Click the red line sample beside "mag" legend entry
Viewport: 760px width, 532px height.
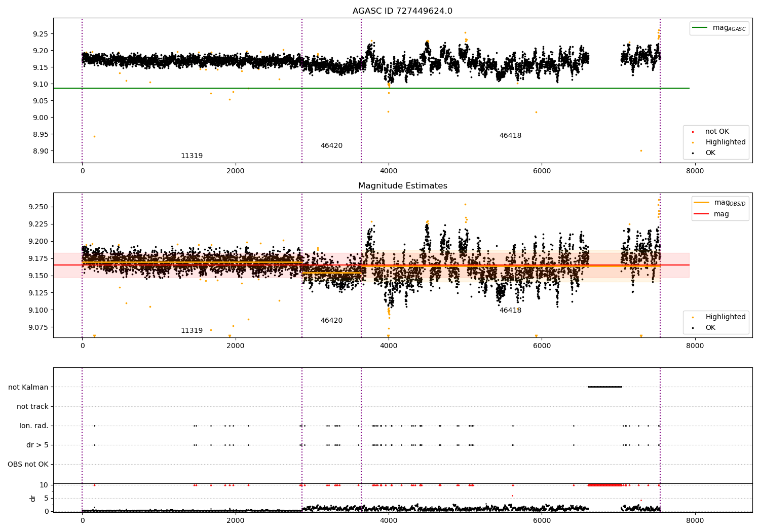pos(701,214)
